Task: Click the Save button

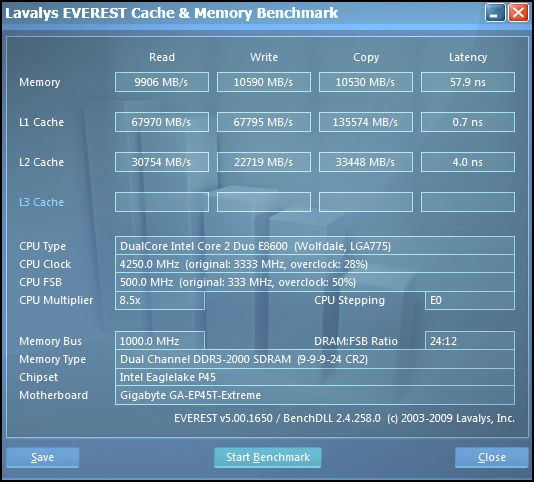Action: coord(43,457)
